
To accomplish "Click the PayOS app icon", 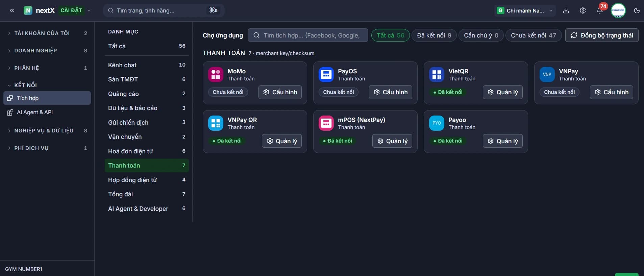I will coord(326,75).
